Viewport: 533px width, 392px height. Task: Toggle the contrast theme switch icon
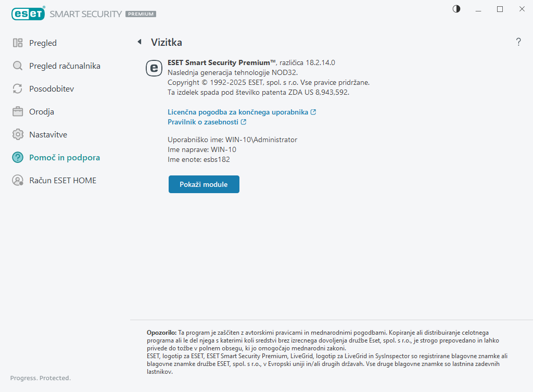tap(456, 9)
